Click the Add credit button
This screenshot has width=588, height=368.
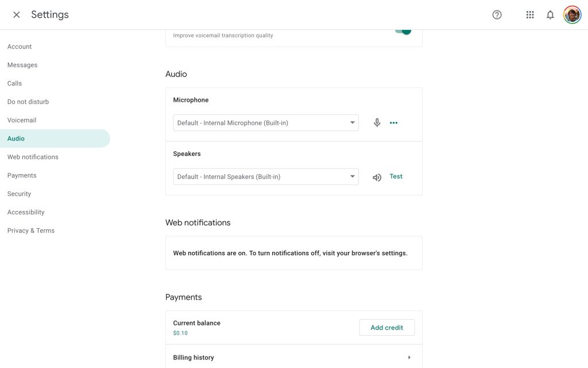point(386,328)
